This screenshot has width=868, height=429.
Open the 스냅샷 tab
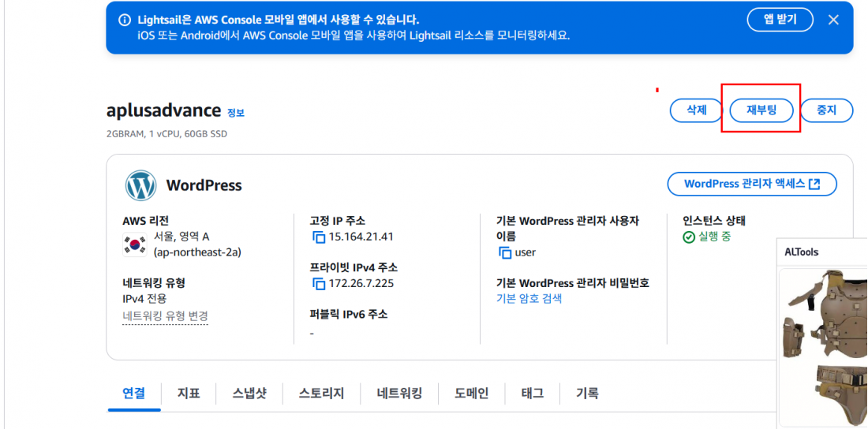coord(249,394)
